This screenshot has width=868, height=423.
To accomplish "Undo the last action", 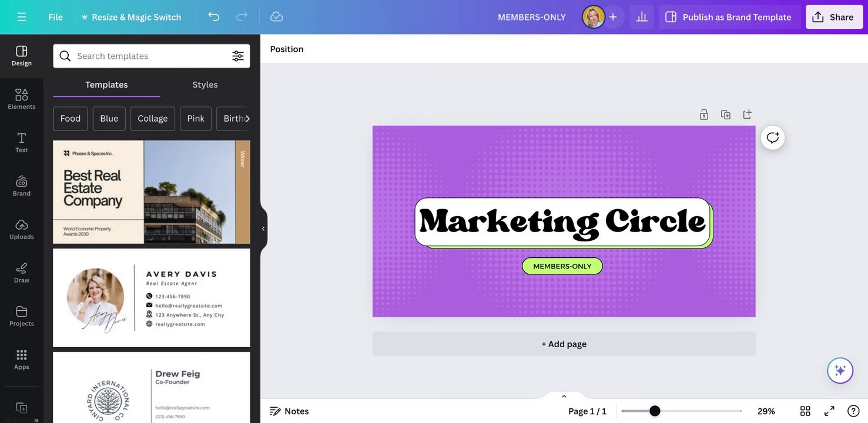I will pos(214,17).
